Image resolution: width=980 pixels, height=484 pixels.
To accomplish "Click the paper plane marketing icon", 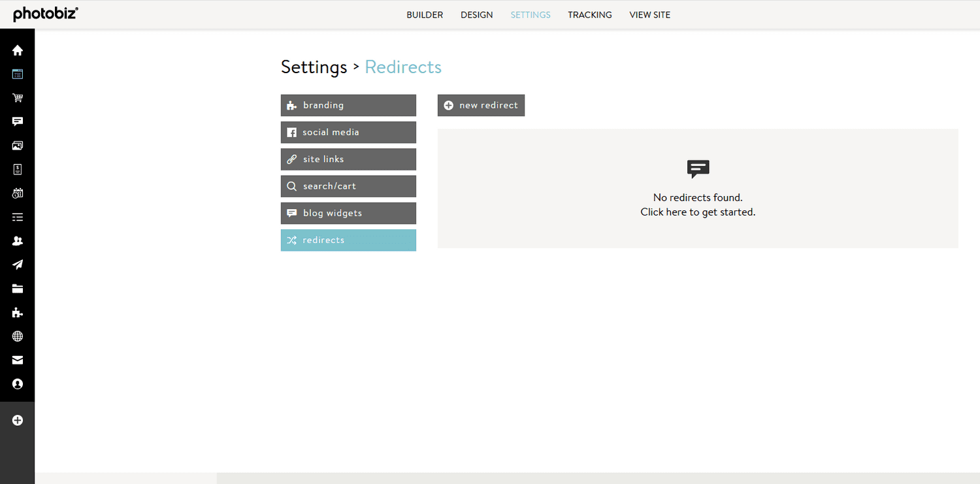I will [18, 264].
